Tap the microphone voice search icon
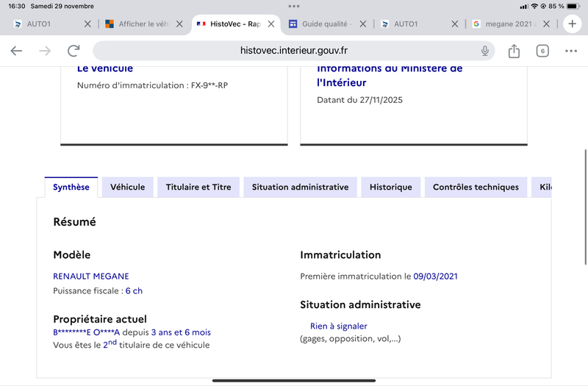Screen dimensions: 588x386 485,51
